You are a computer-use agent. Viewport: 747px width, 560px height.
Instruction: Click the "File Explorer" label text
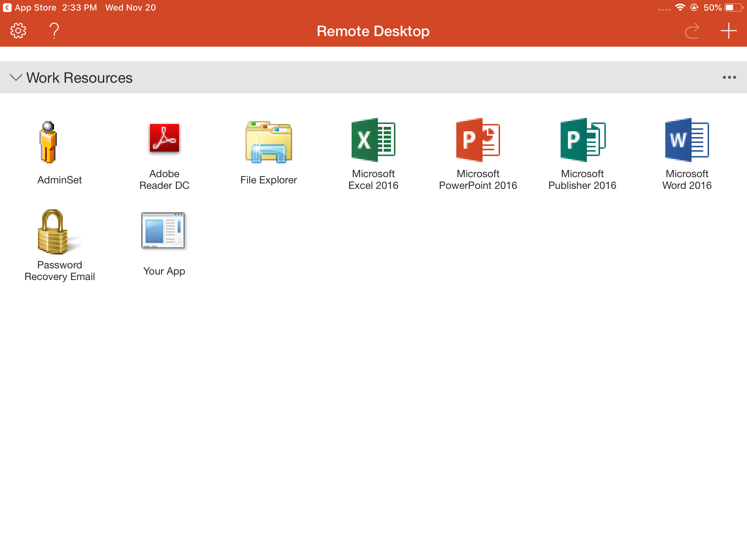click(x=268, y=180)
